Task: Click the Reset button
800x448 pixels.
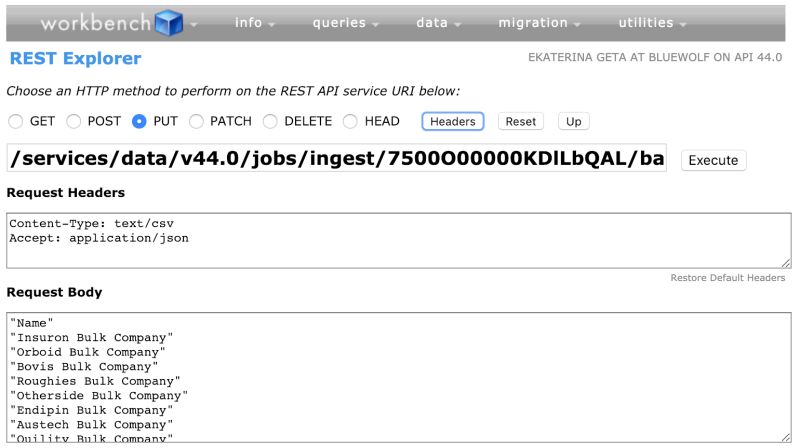Action: [x=520, y=121]
